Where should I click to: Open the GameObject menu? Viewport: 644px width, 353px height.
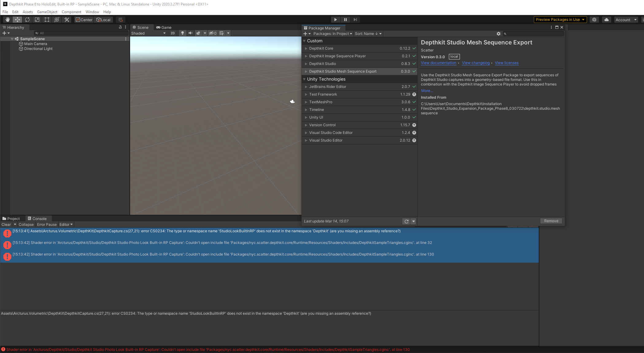[x=47, y=12]
